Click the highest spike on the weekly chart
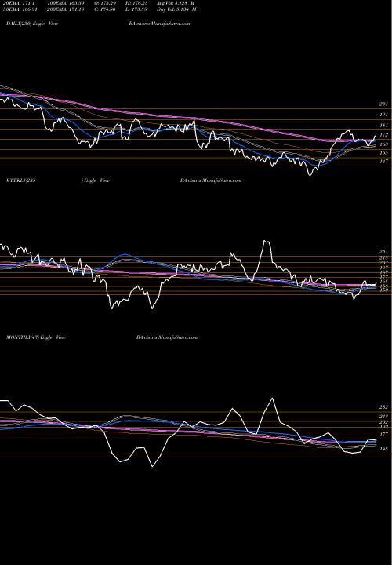 pos(266,242)
